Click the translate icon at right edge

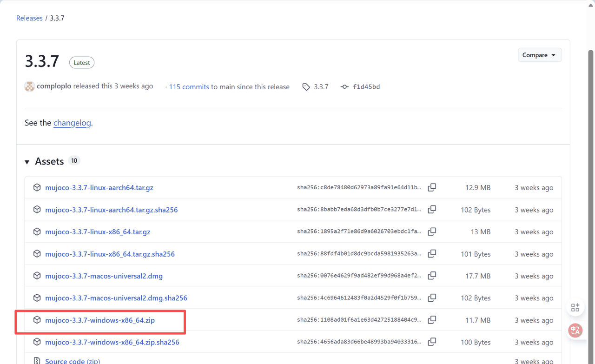pos(575,330)
